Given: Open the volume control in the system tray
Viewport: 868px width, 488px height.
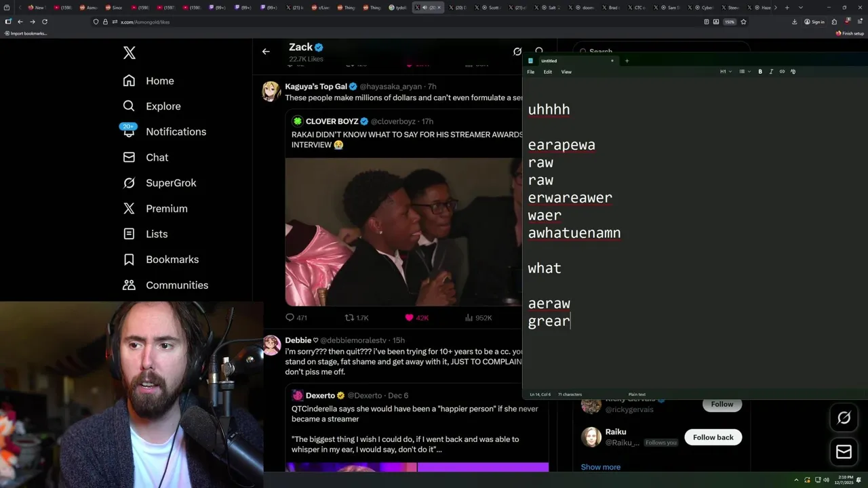Looking at the screenshot, I should tap(826, 480).
